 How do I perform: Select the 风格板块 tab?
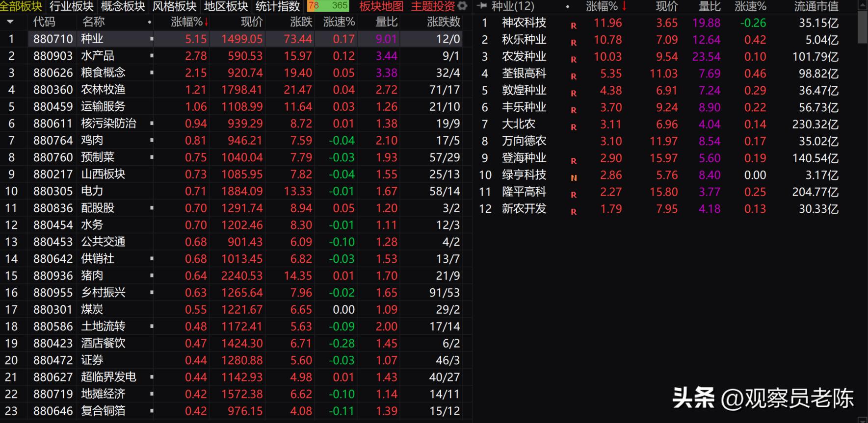click(x=175, y=6)
